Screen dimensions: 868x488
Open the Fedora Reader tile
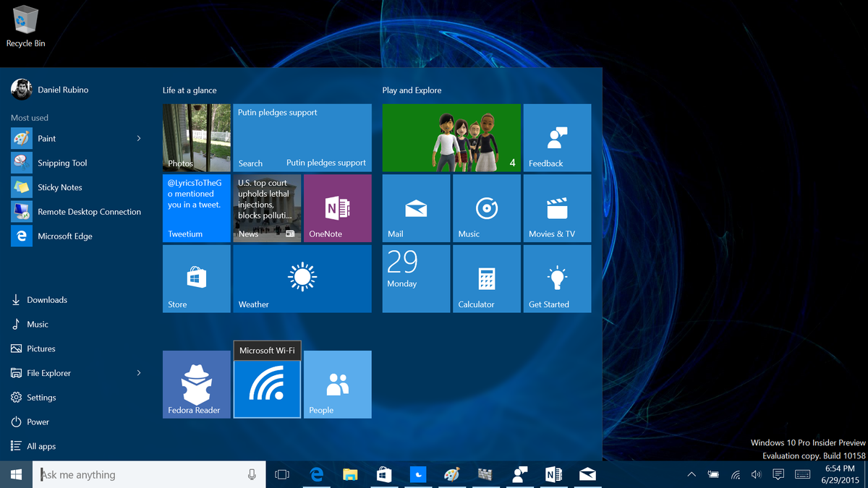197,385
